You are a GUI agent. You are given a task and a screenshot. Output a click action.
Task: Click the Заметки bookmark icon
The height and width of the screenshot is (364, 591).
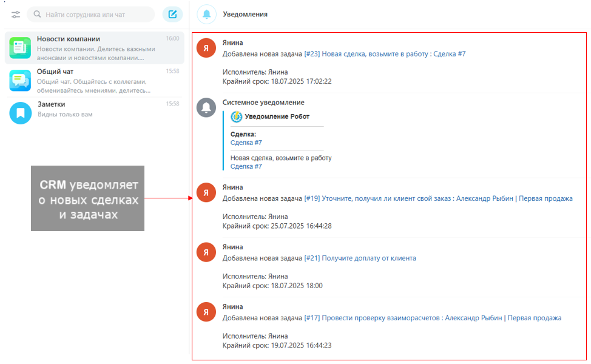coord(20,113)
